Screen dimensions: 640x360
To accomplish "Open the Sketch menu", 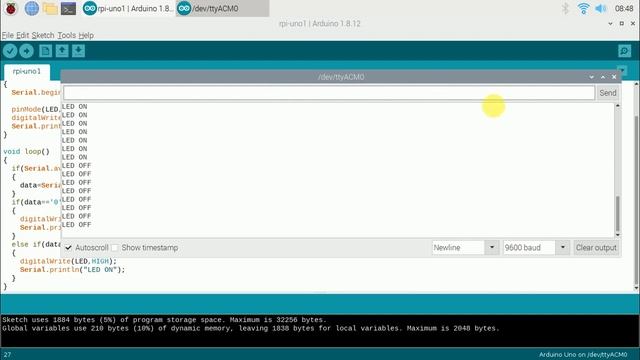I will click(x=43, y=36).
